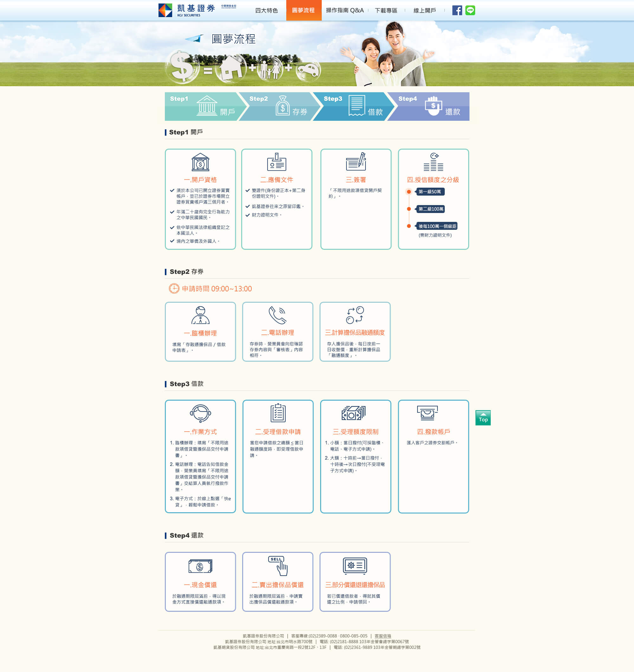This screenshot has width=634, height=672.
Task: Open 線上開戶 menu item
Action: (425, 10)
